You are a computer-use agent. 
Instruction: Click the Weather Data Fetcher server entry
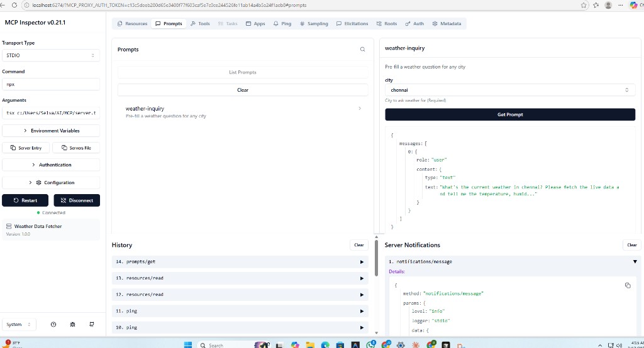tap(51, 229)
